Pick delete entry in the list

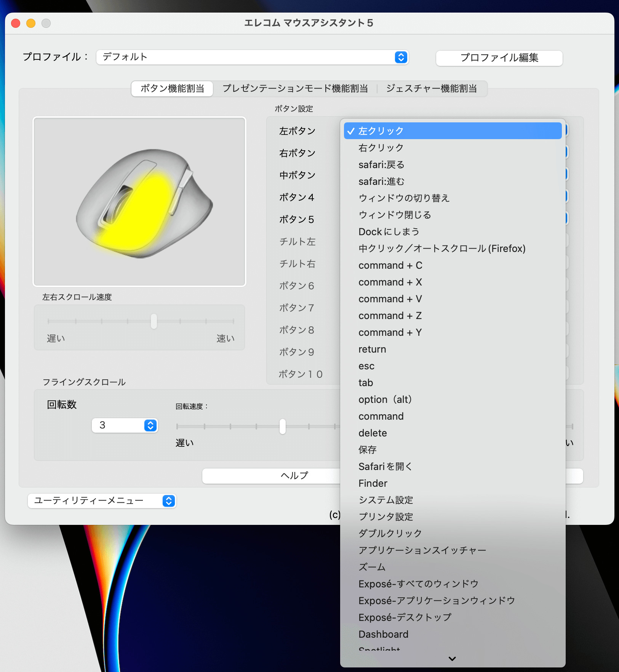pos(453,433)
